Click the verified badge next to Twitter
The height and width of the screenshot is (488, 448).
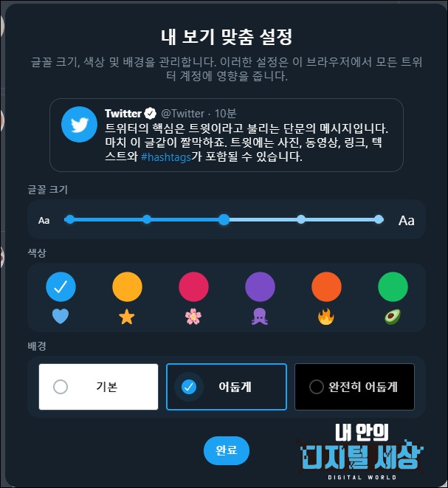(151, 114)
